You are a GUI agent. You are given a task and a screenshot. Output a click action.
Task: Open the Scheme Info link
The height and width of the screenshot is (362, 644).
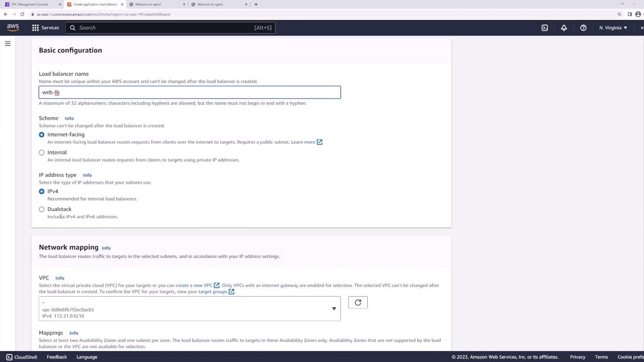click(x=69, y=119)
